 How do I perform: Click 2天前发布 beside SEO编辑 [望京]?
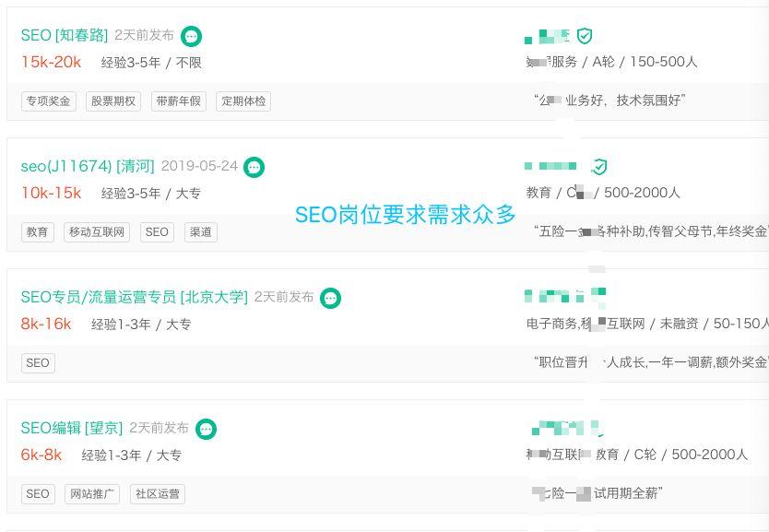pos(159,428)
